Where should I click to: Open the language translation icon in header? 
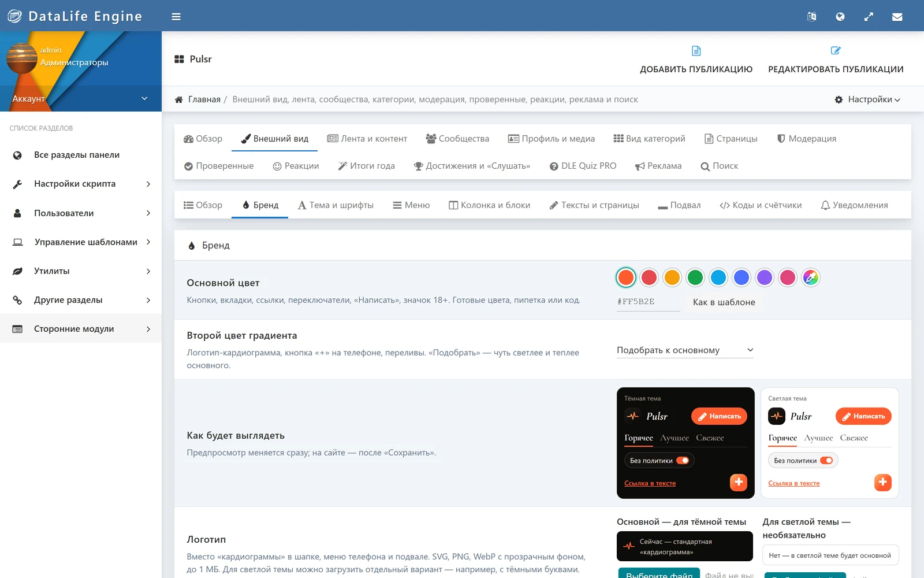click(811, 17)
